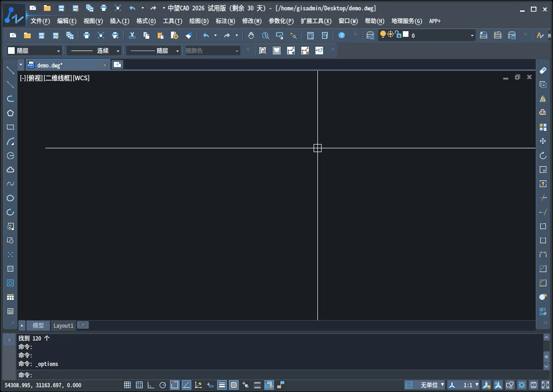The height and width of the screenshot is (392, 553).
Task: Click the [俯视] view control label
Action: (35, 78)
